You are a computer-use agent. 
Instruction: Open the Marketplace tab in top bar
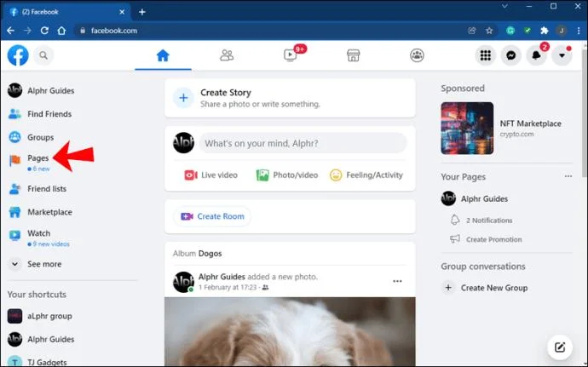point(354,55)
